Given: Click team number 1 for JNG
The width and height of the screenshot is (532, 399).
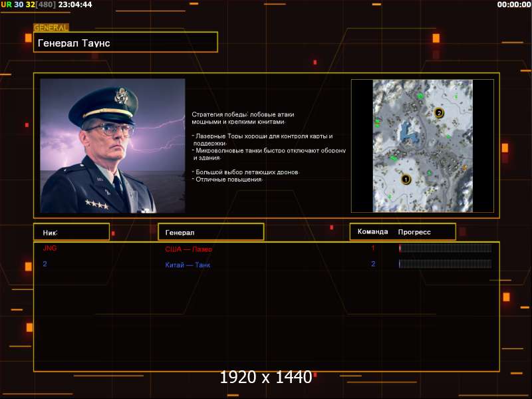Looking at the screenshot, I should tap(373, 248).
